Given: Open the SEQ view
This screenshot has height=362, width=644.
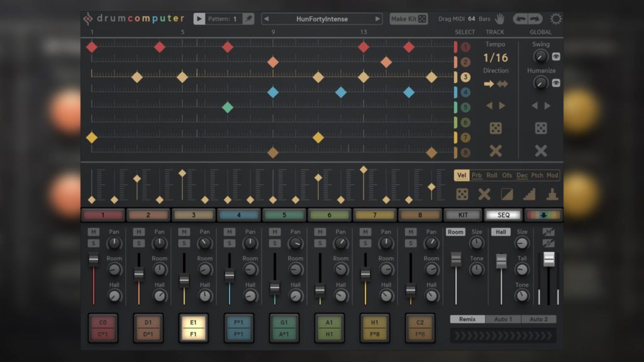Looking at the screenshot, I should coord(503,215).
